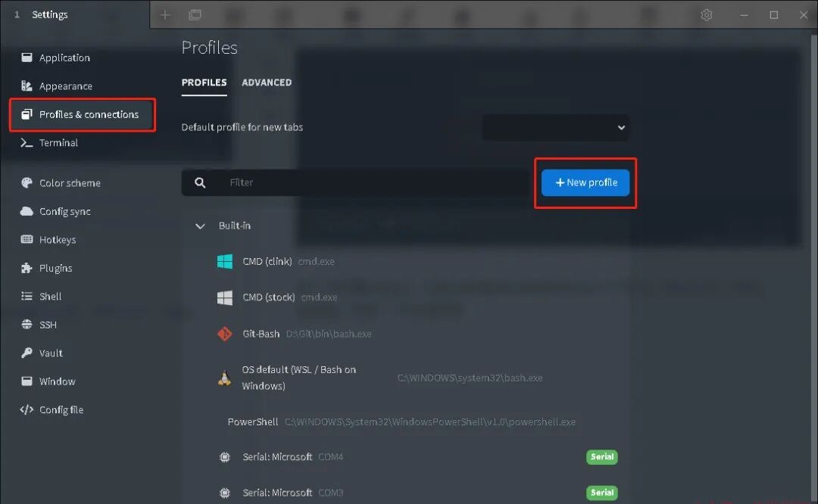Open Color scheme palette icon

27,183
